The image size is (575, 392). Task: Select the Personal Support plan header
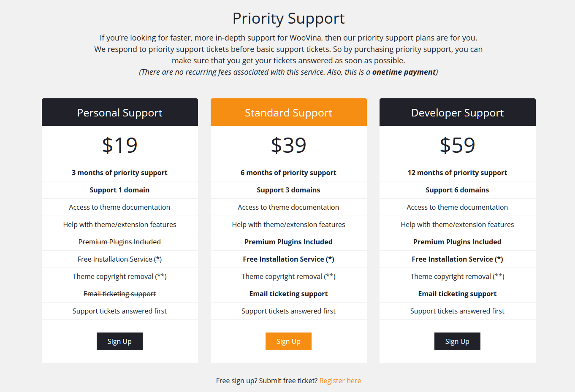[x=120, y=112]
